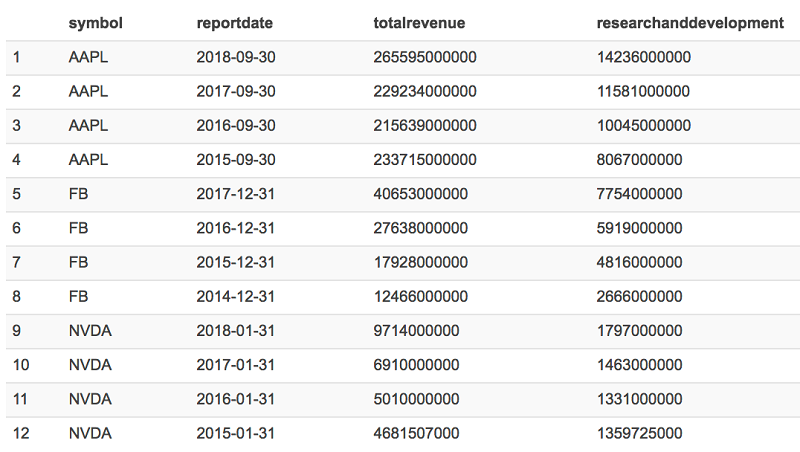The image size is (800, 452).
Task: Select date 2017-09-30
Action: pyautogui.click(x=236, y=91)
